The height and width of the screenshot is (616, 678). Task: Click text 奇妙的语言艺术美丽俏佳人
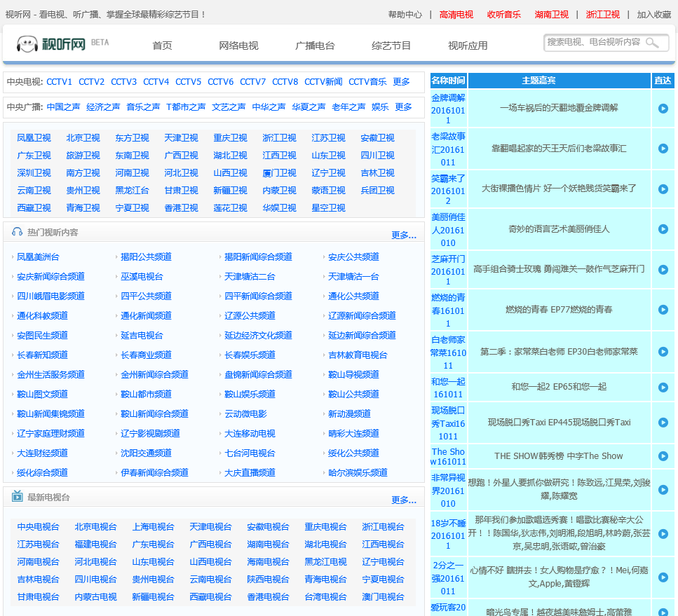coord(559,229)
